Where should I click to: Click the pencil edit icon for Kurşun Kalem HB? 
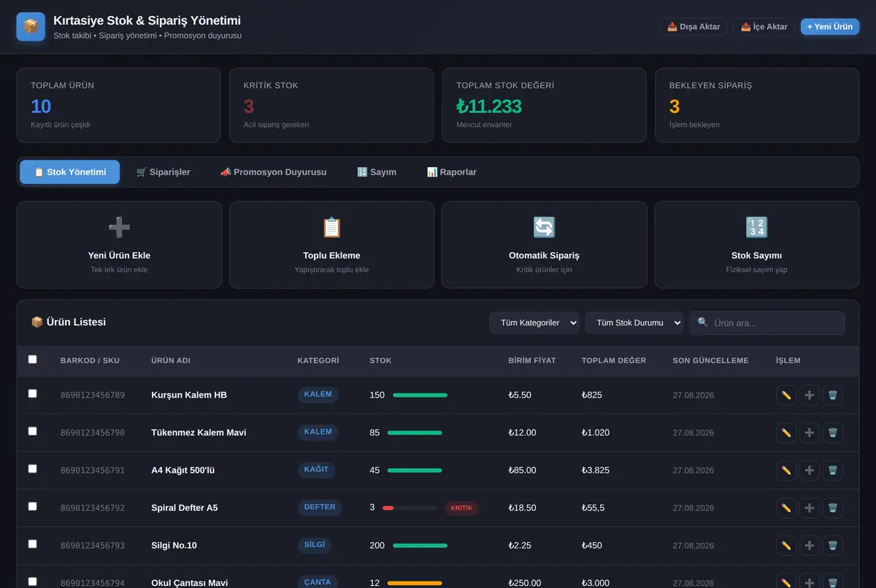(x=786, y=395)
